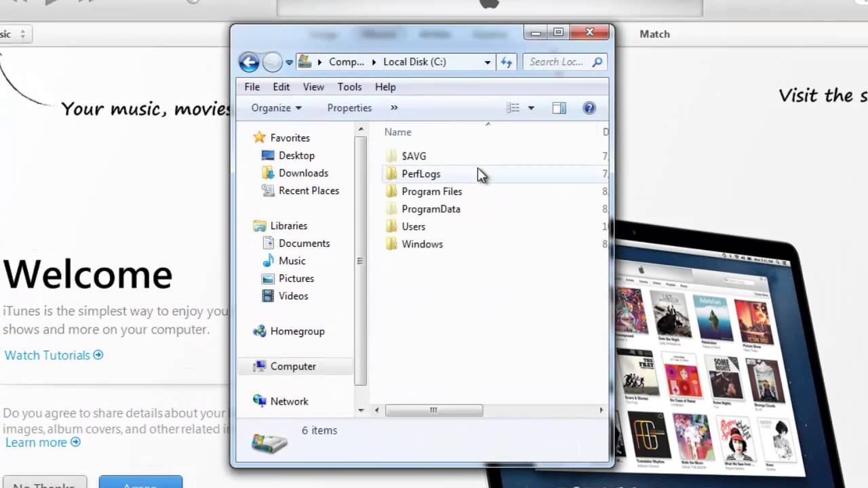Open the Videos library
The height and width of the screenshot is (488, 868).
coord(293,296)
